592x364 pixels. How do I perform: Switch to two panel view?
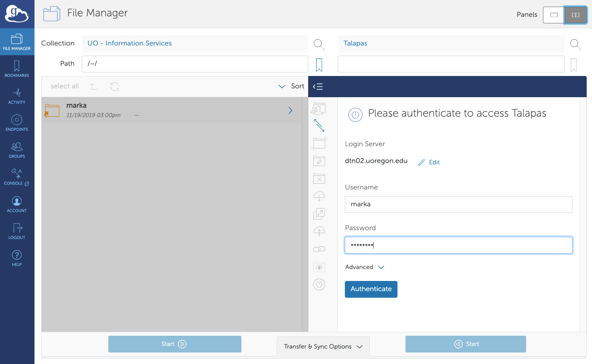(575, 15)
